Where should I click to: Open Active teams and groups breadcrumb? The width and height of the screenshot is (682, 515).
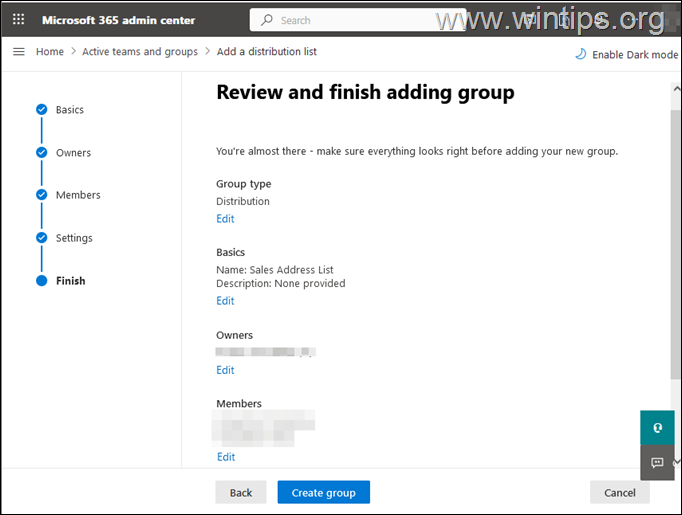tap(140, 52)
